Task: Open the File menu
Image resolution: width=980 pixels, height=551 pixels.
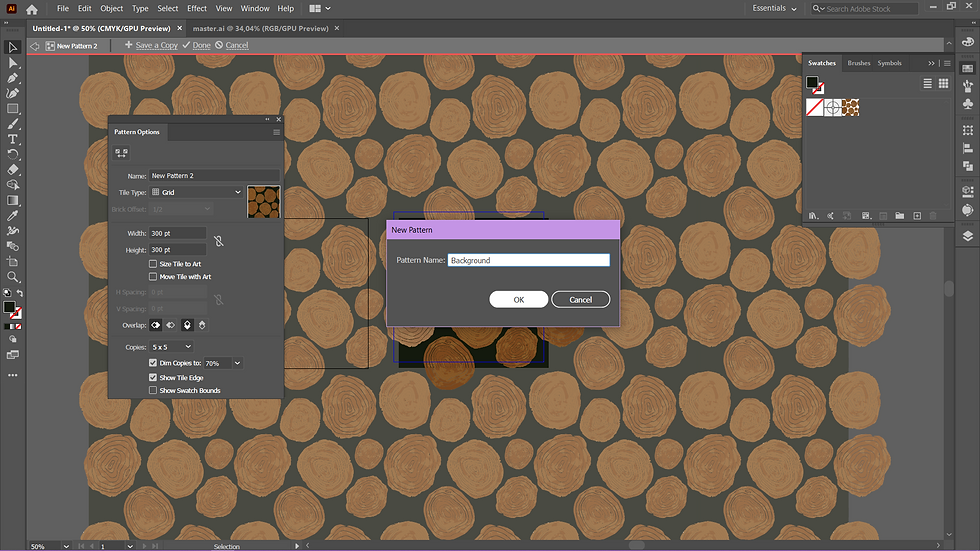Action: click(62, 9)
